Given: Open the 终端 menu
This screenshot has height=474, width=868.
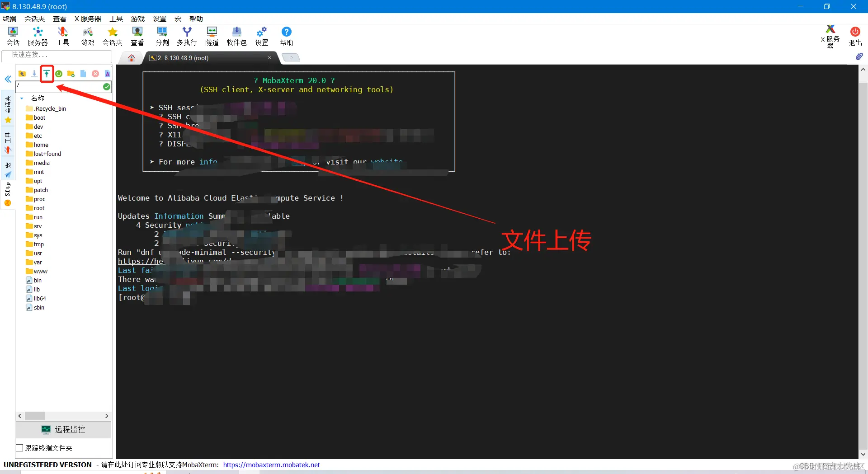Looking at the screenshot, I should [x=9, y=19].
